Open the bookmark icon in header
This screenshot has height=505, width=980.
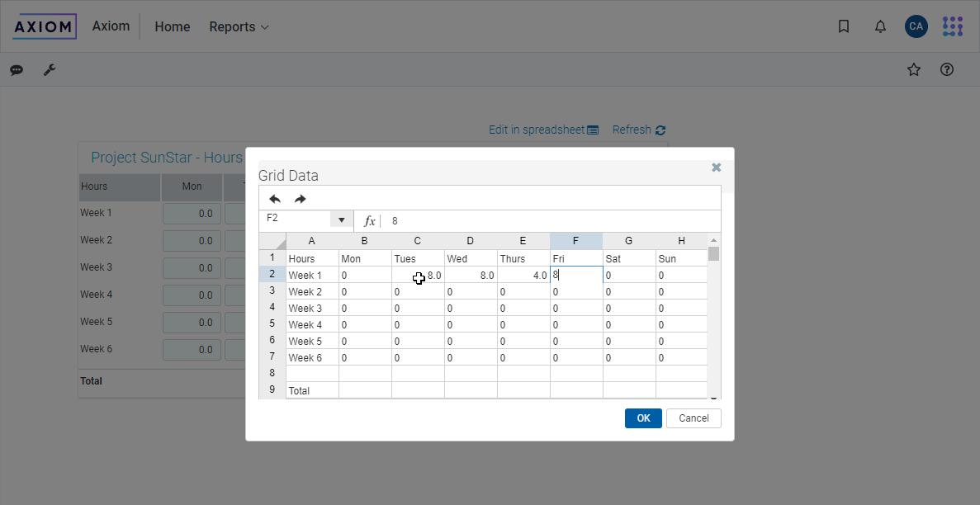point(844,26)
